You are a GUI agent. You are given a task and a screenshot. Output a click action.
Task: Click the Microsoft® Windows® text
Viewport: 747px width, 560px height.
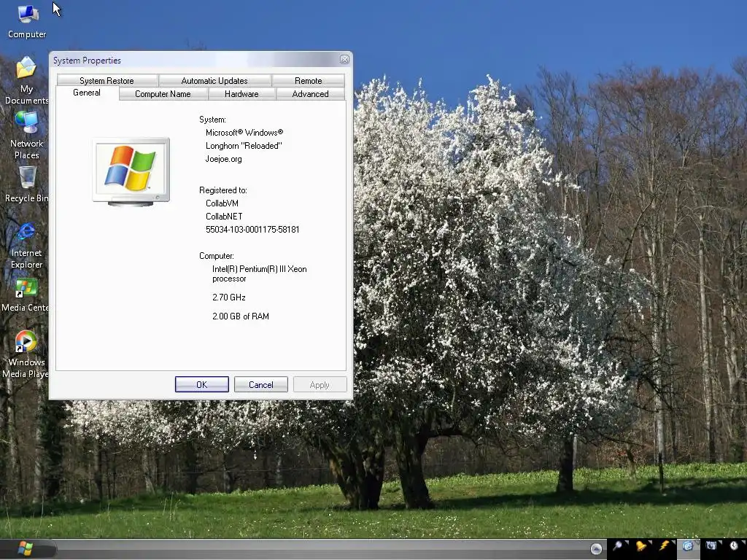point(244,133)
